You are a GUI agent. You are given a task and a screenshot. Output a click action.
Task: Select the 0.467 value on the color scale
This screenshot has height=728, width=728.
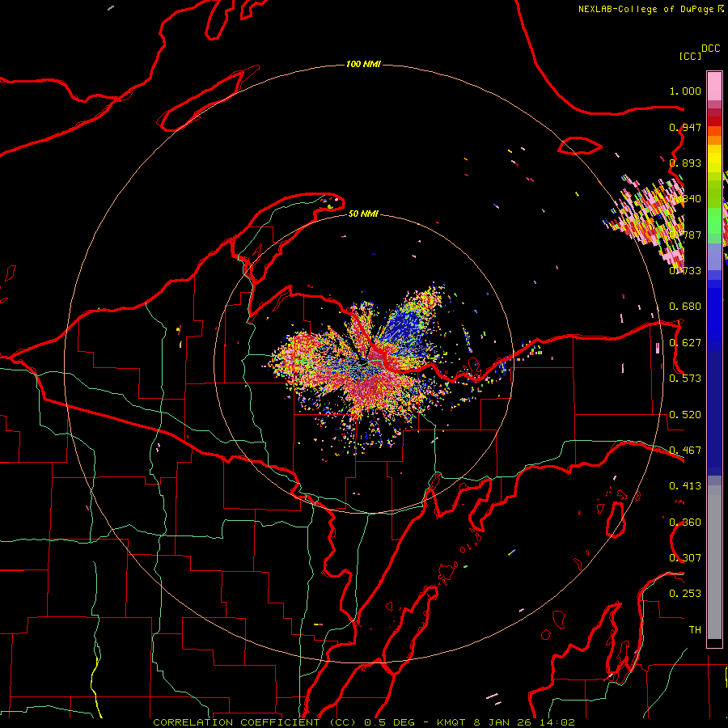click(x=685, y=451)
